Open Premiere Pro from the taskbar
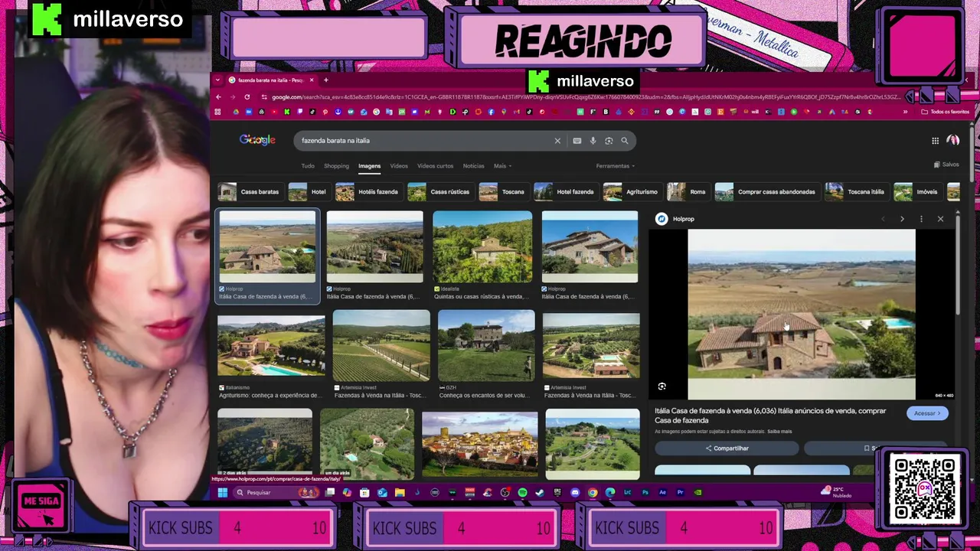 pyautogui.click(x=680, y=493)
